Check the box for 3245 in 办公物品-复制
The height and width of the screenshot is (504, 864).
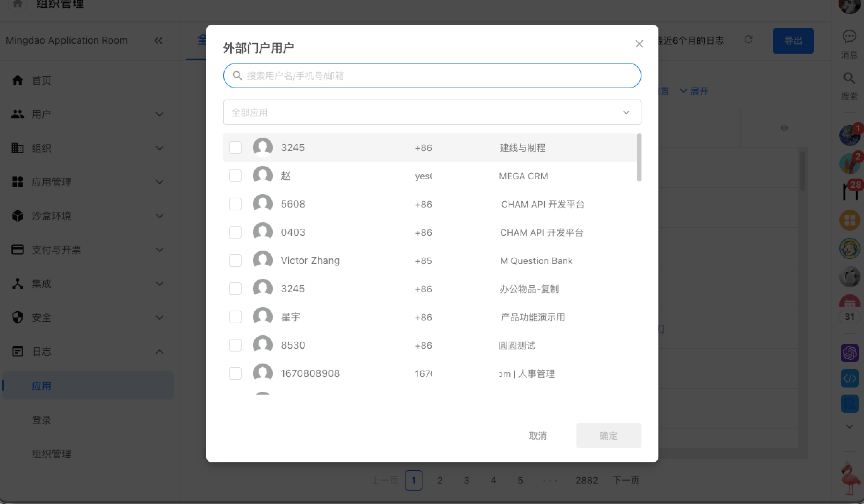pyautogui.click(x=235, y=289)
